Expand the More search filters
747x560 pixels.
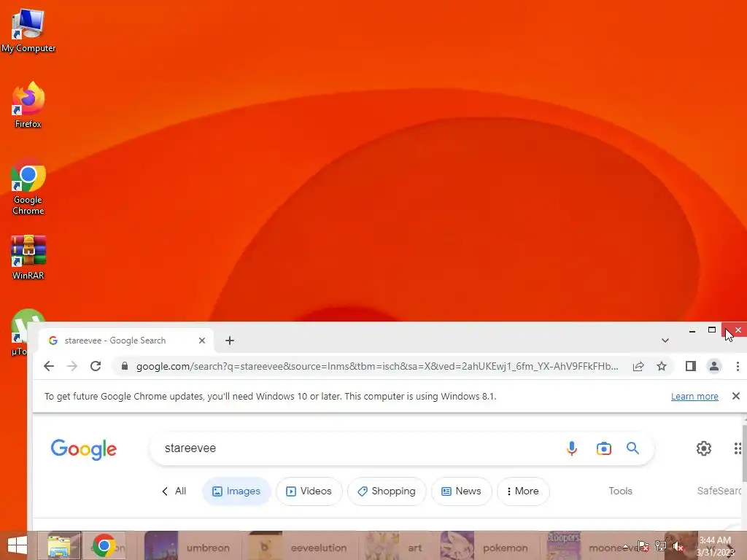(522, 491)
